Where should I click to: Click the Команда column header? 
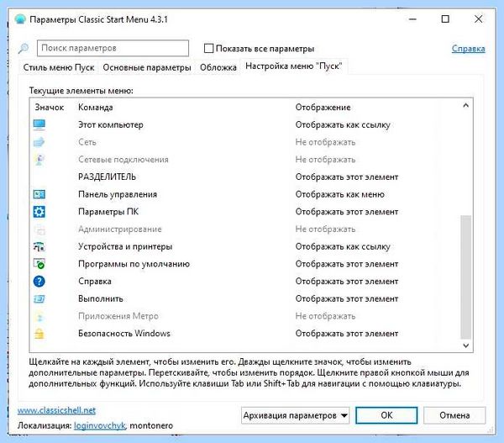point(95,107)
